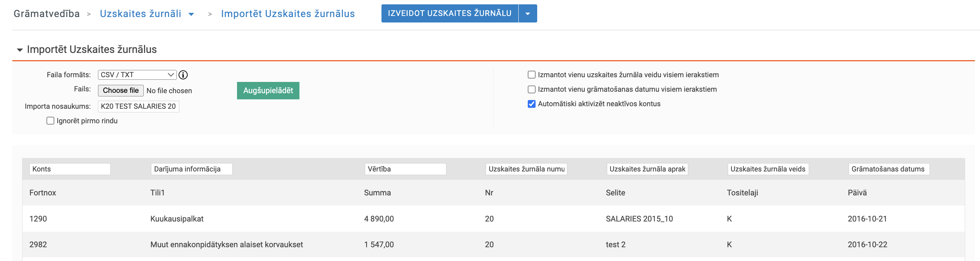
Task: Open the Vērtība column mapping dropdown
Action: click(405, 169)
